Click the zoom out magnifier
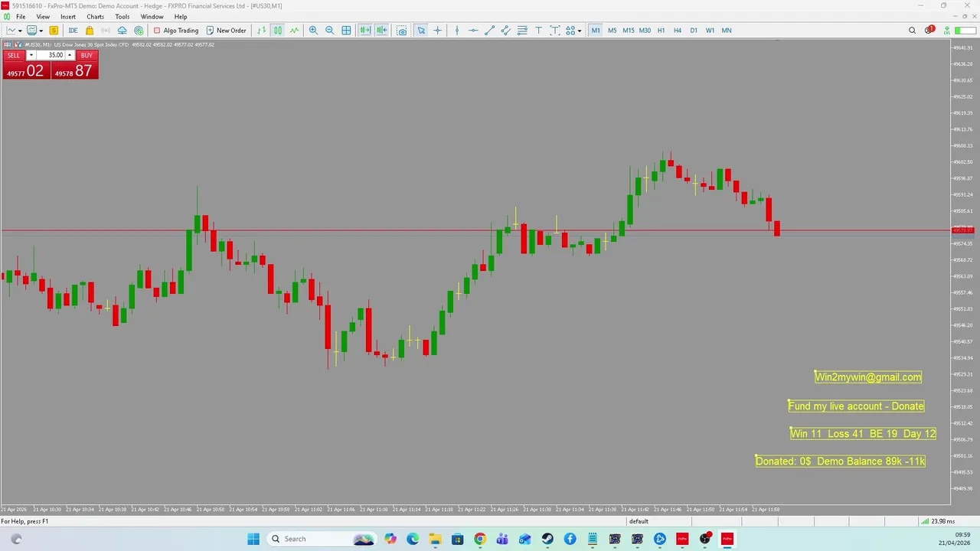980x551 pixels. 330,31
